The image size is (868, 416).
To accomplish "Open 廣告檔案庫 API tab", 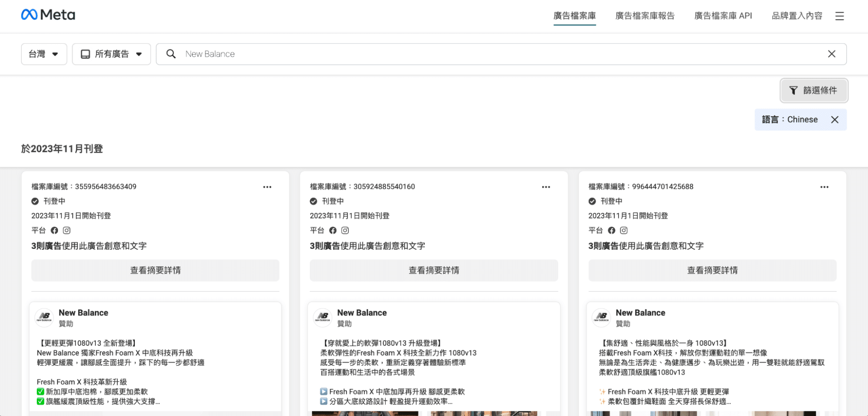I will [723, 16].
